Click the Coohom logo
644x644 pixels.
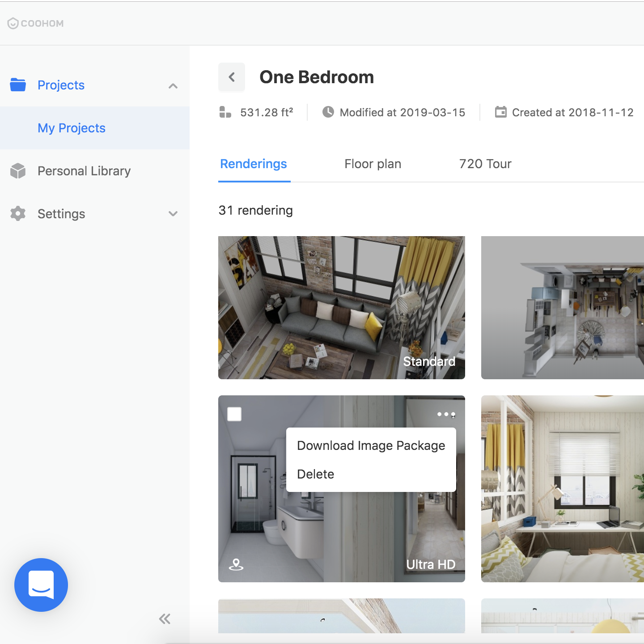[x=36, y=23]
